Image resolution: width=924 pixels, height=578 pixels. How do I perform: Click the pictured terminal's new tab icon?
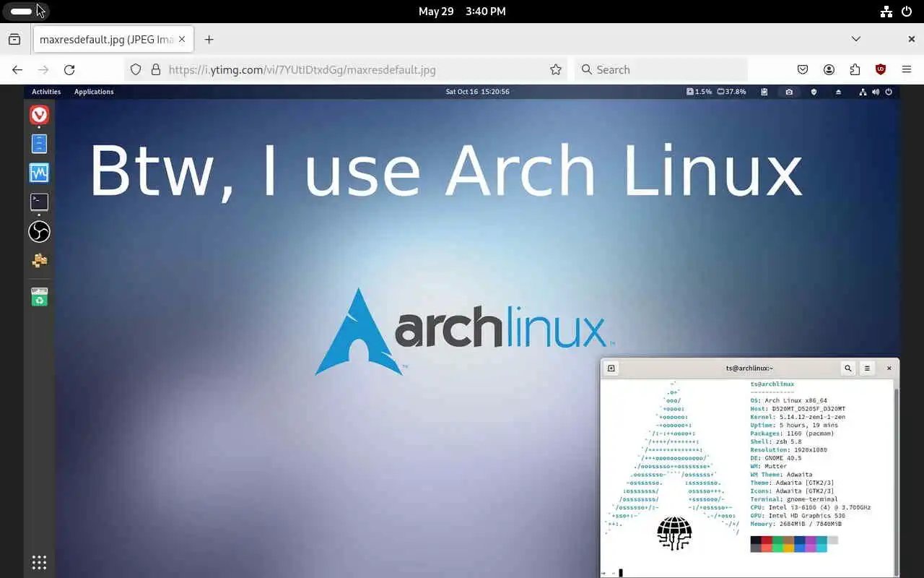coord(611,368)
